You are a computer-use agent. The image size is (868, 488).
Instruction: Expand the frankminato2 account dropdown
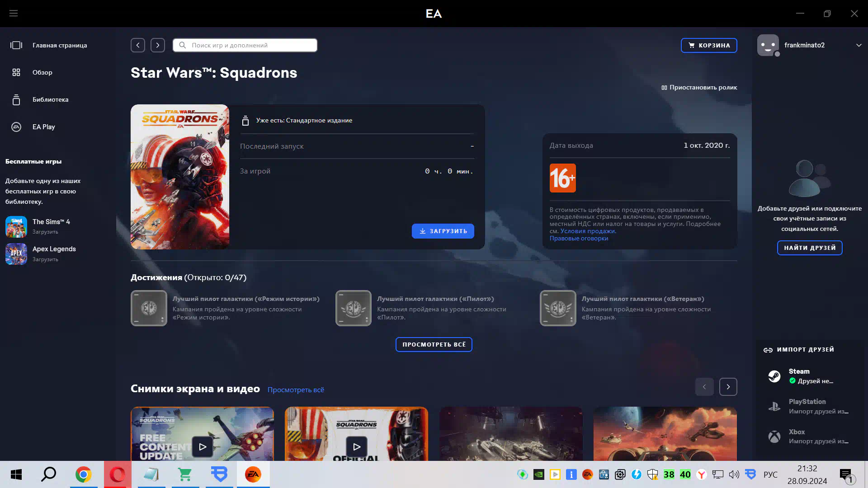tap(859, 45)
